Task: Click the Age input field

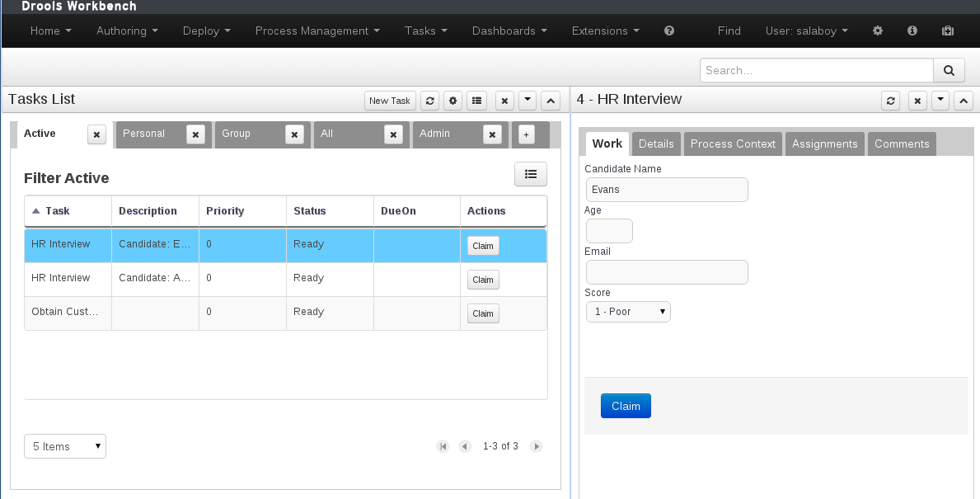Action: click(609, 231)
